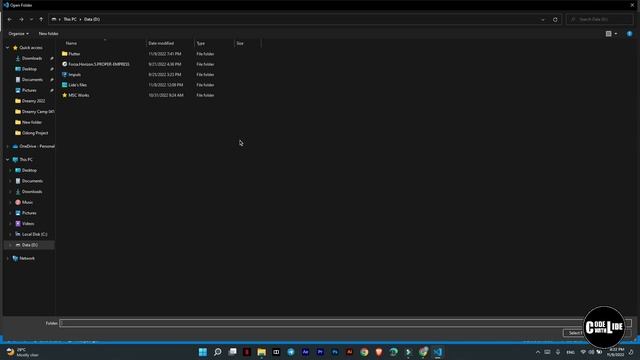The image size is (640, 360).
Task: Open the Organize dropdown menu
Action: tap(18, 33)
